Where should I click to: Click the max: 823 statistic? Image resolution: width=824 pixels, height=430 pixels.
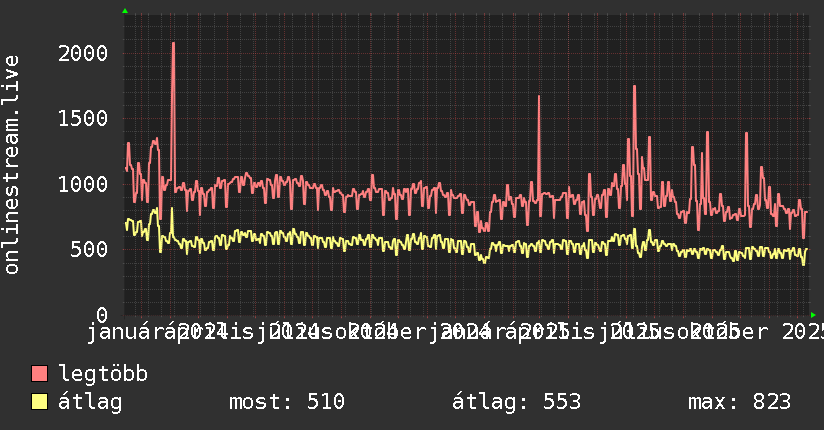(739, 402)
